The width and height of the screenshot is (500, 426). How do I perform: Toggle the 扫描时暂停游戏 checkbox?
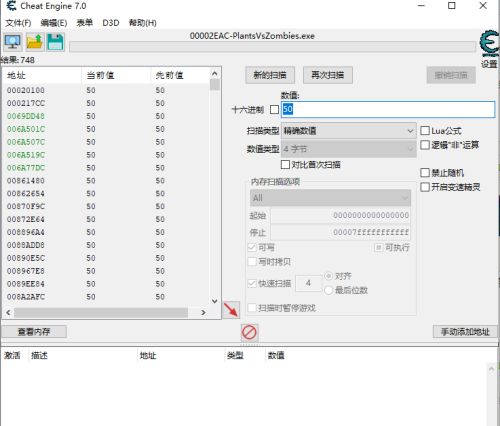252,308
